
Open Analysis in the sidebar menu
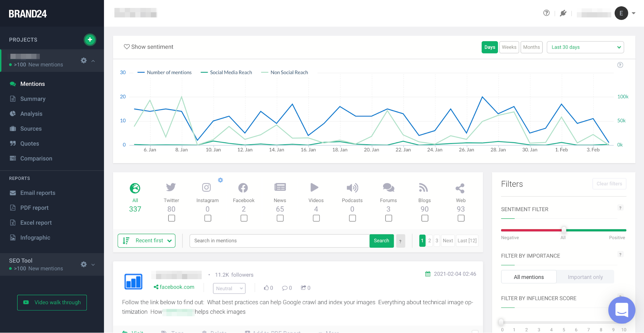pos(31,114)
